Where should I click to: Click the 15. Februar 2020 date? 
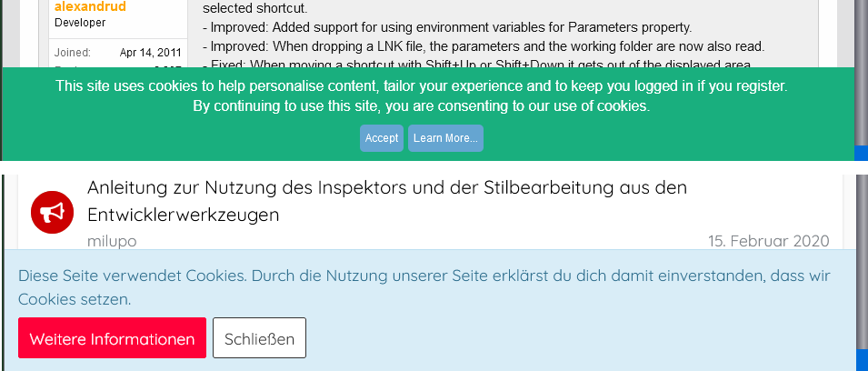[768, 242]
